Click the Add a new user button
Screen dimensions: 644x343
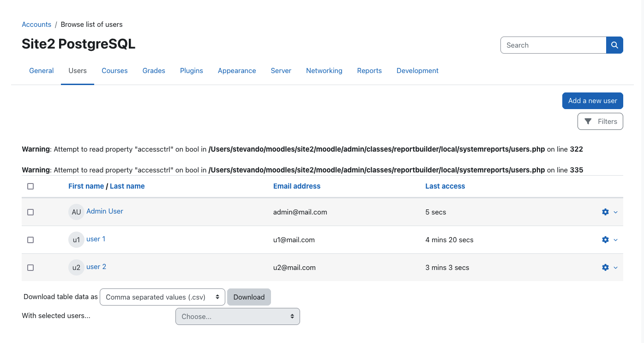[593, 101]
